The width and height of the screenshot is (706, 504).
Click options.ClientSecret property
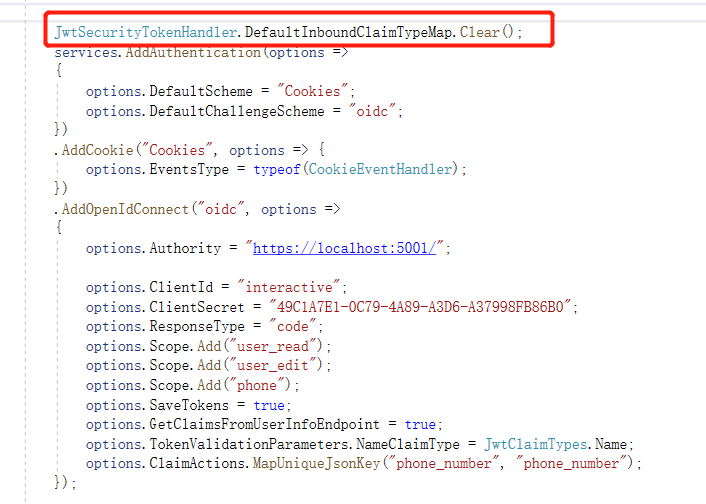[x=165, y=307]
